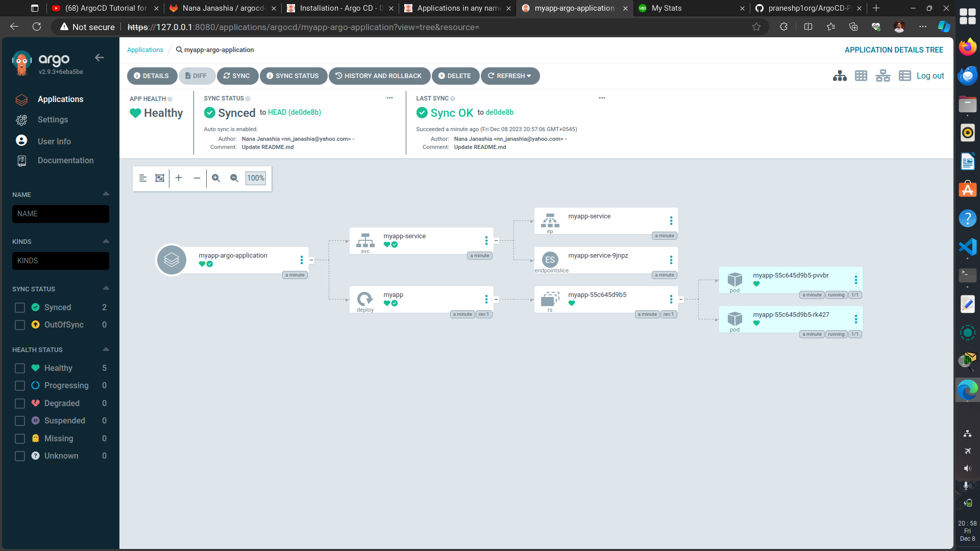Check the Degraded health status filter
This screenshot has height=551, width=980.
[x=20, y=404]
